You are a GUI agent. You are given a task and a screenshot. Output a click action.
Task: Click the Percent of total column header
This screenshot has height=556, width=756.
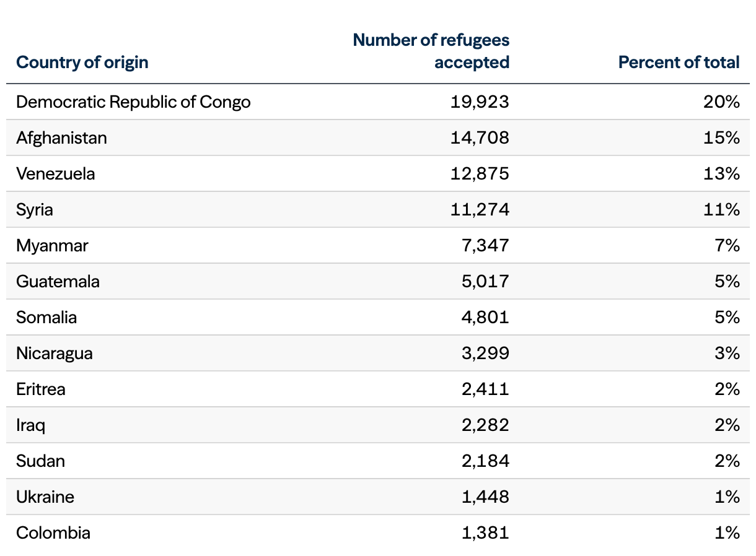coord(679,63)
